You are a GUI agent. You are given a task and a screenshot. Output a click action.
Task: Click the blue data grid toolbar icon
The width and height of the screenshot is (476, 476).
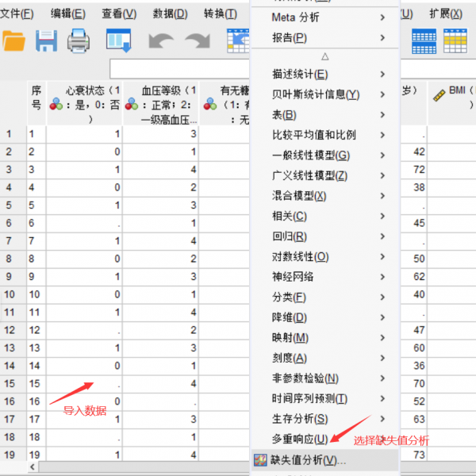pyautogui.click(x=424, y=41)
